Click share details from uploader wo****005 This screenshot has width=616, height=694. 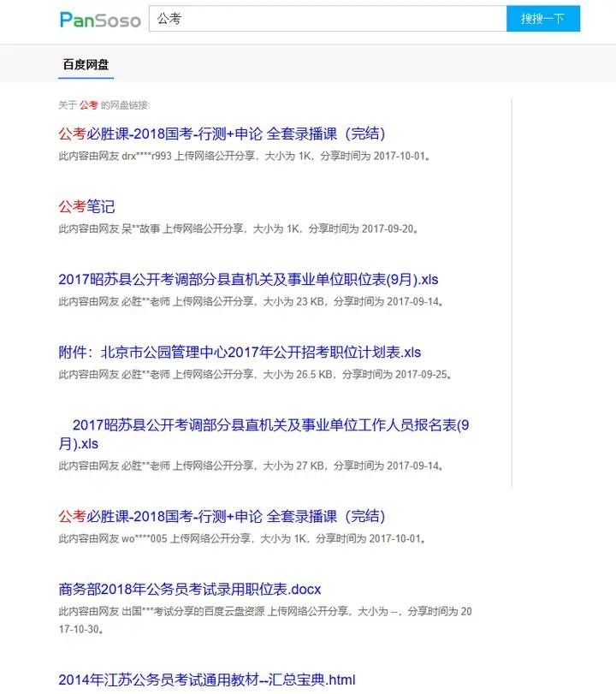pos(242,539)
